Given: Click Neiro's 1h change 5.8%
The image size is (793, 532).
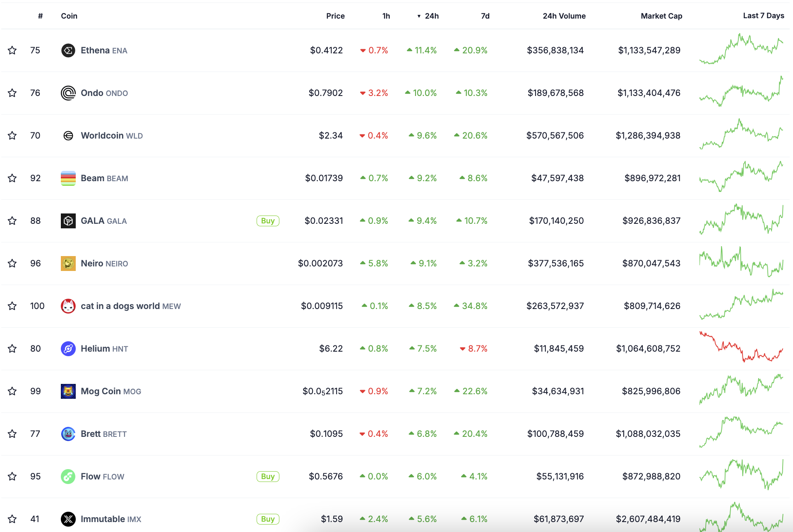Looking at the screenshot, I should click(x=374, y=264).
